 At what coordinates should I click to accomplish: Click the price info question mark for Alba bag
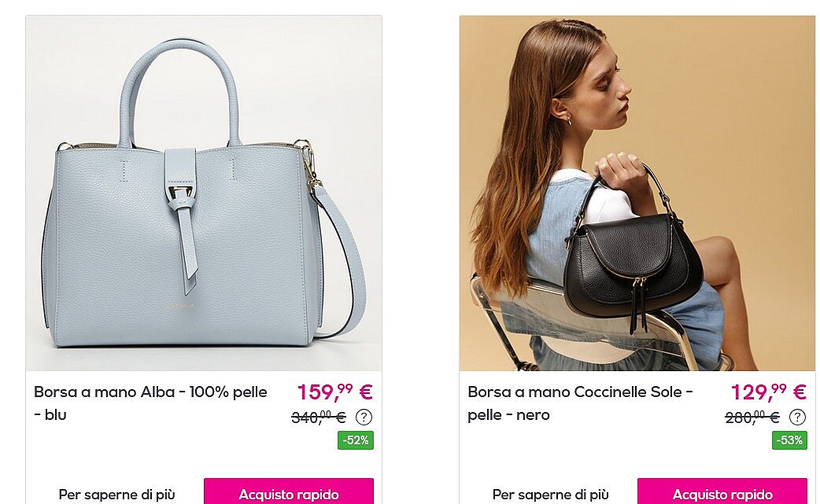pos(364,418)
